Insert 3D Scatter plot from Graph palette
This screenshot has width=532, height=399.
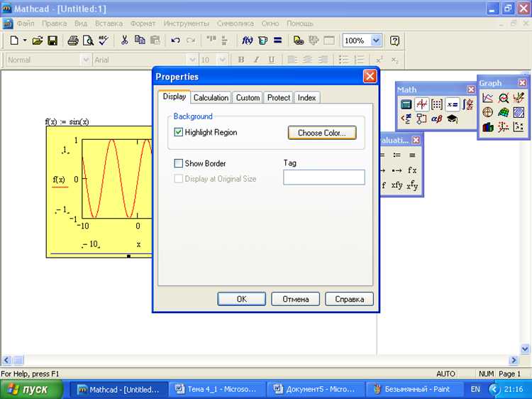(x=503, y=127)
